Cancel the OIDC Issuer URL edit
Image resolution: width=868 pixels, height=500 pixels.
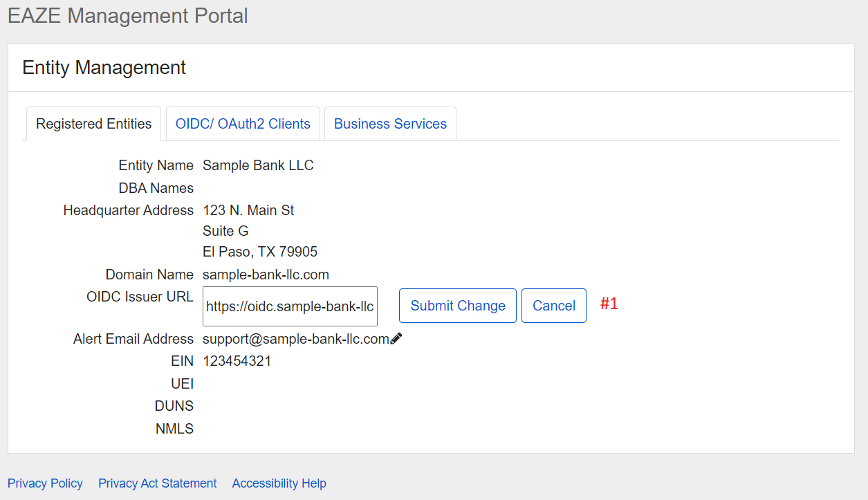coord(553,306)
